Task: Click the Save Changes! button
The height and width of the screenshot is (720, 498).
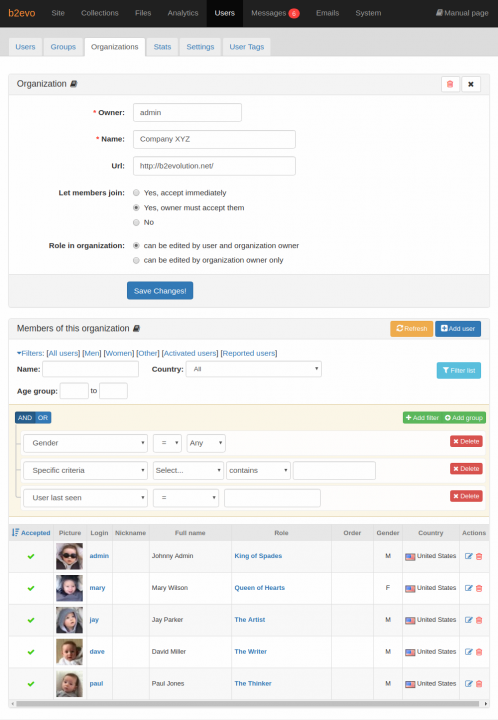Action: [x=160, y=291]
